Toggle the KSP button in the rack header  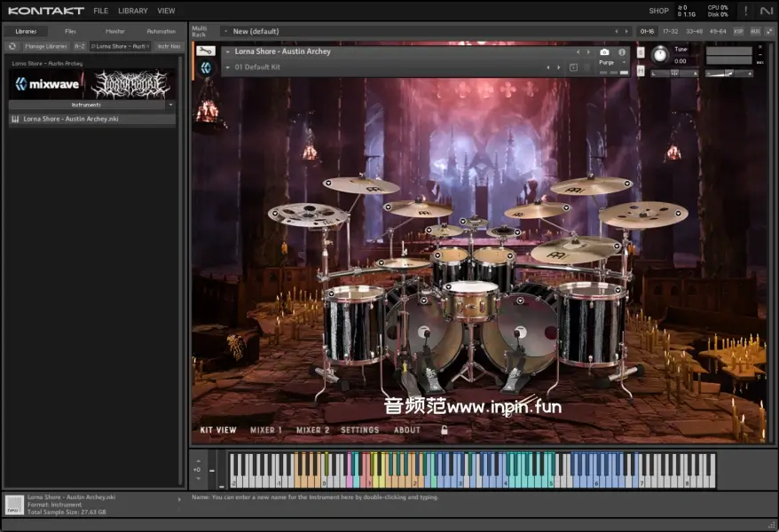[x=738, y=31]
